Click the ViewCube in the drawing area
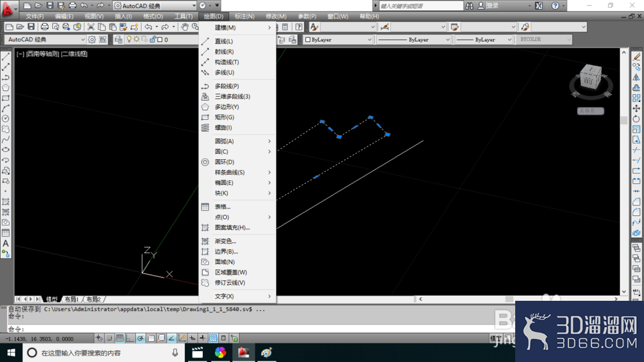This screenshot has height=362, width=644. 591,81
